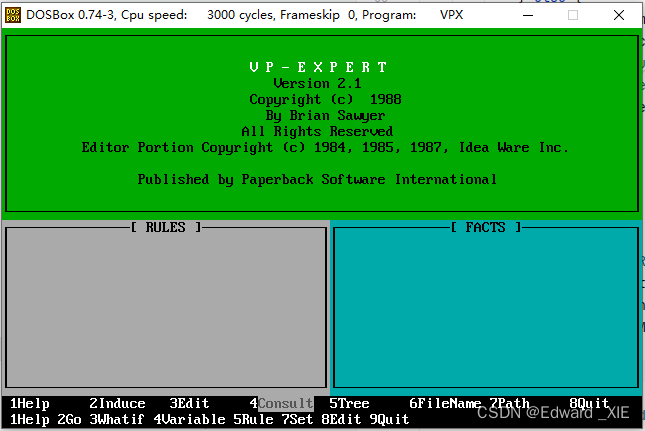Open the 5Tree menu option

pos(349,403)
